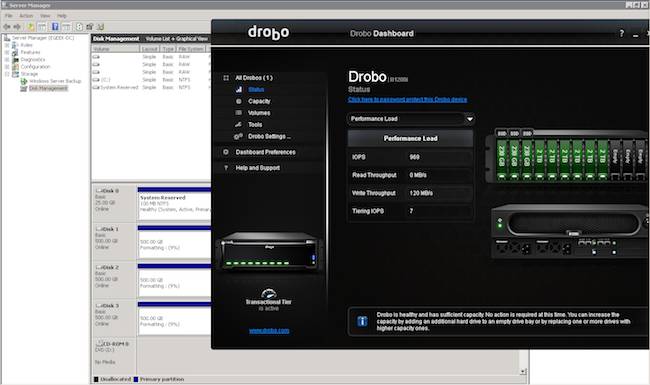Click the Read Throughput 0 MB/s value

pyautogui.click(x=418, y=175)
